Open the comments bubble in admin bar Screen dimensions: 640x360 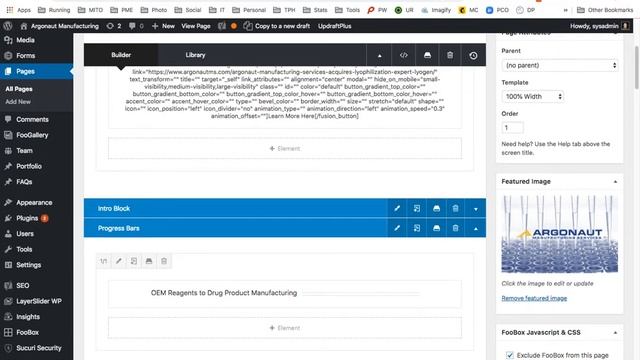click(136, 26)
